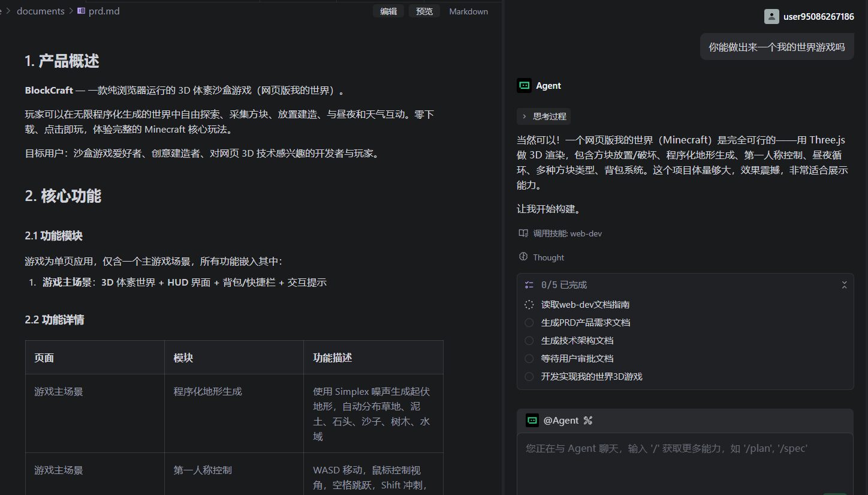Click table header 功能描述
The width and height of the screenshot is (868, 495).
(x=333, y=358)
